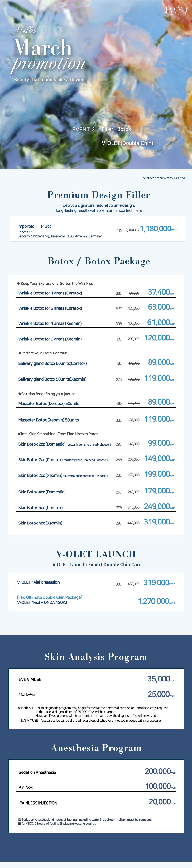Click the PAINLESS INJECTION row
This screenshot has height=868, width=192.
38,803
